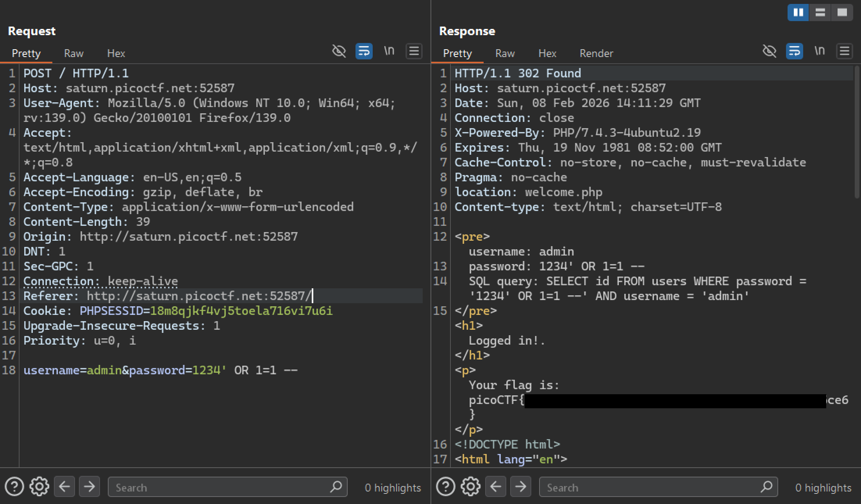
Task: Click the 0 highlights counter in Response panel
Action: 823,487
